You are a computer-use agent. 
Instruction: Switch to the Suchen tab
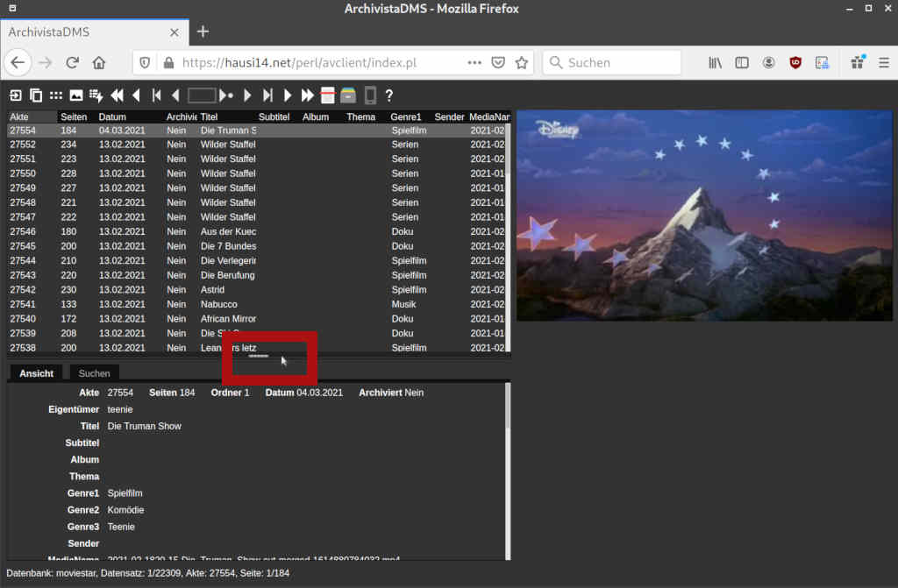click(x=94, y=373)
